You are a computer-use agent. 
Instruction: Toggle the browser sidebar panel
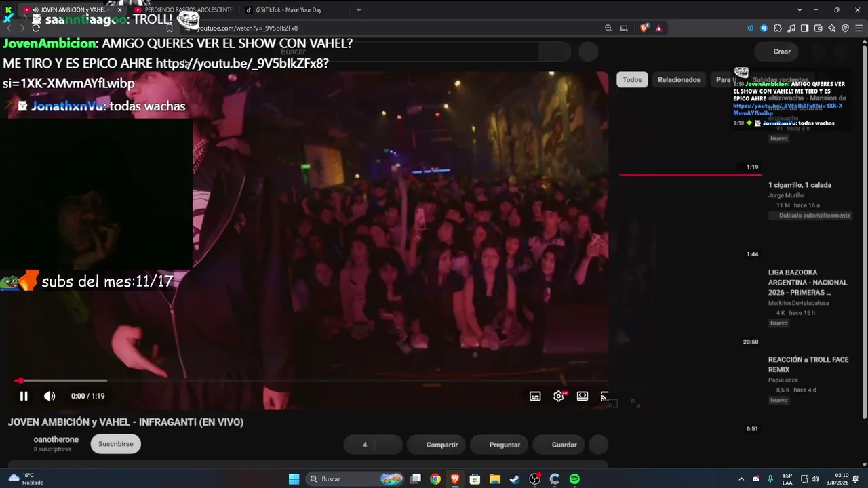pos(804,28)
